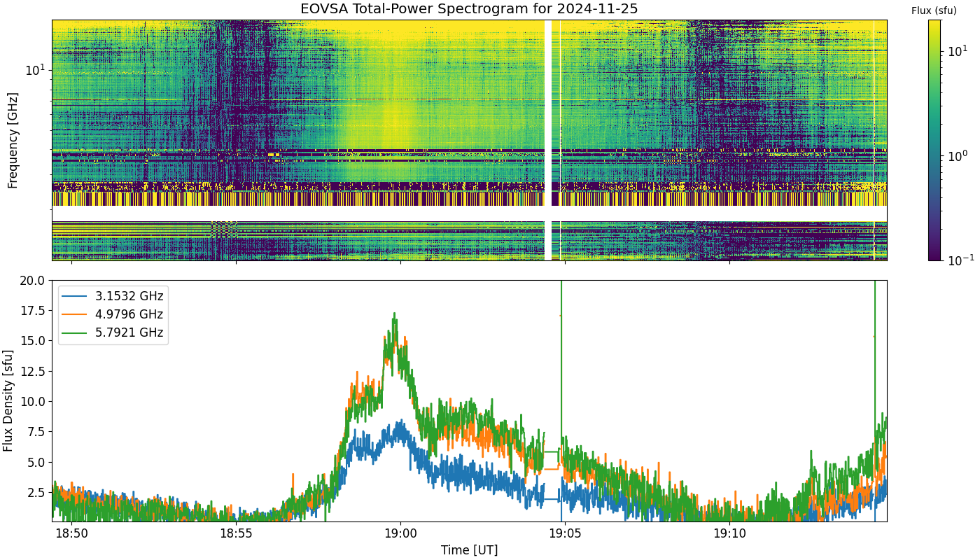Image resolution: width=980 pixels, height=560 pixels.
Task: Click the 2.5 flux density tick label
Action: coord(36,493)
